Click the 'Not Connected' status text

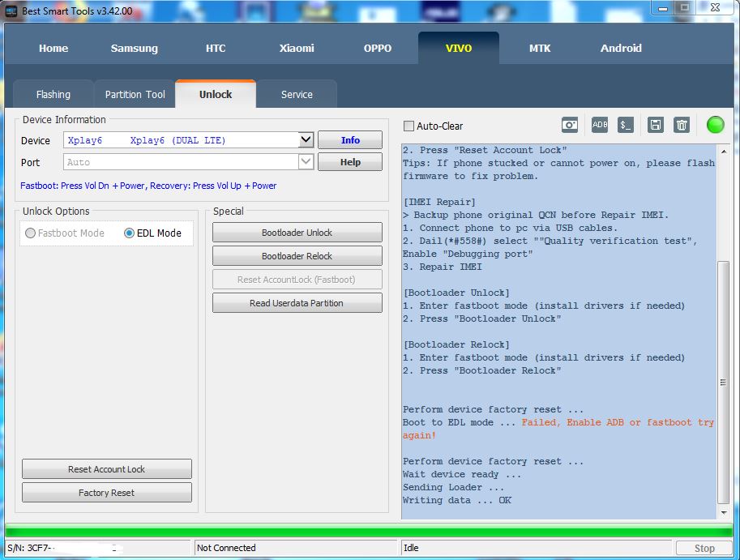point(226,548)
